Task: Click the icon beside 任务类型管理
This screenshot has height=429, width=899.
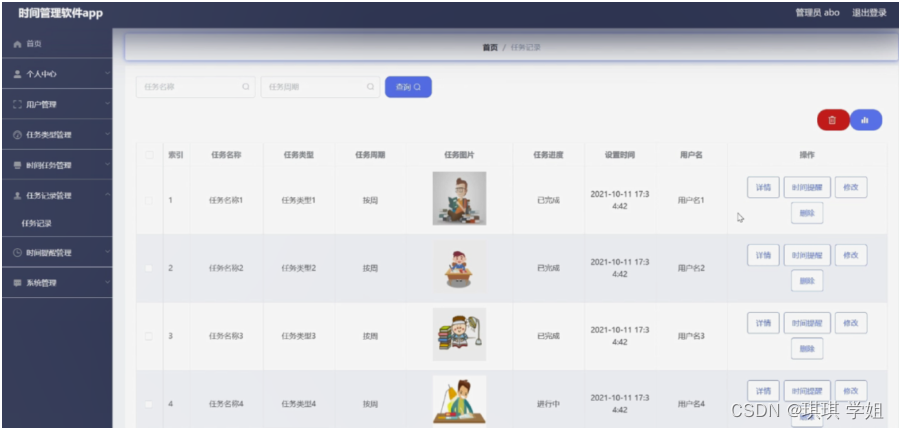Action: point(17,135)
